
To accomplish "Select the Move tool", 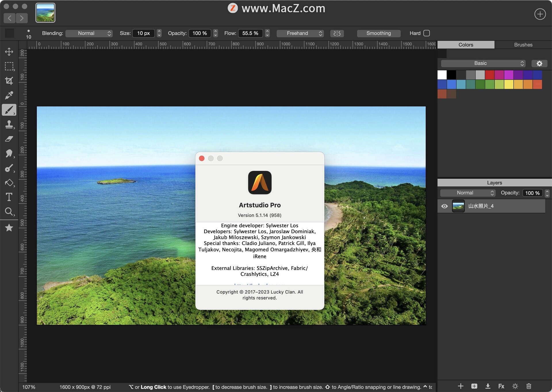I will click(x=9, y=52).
